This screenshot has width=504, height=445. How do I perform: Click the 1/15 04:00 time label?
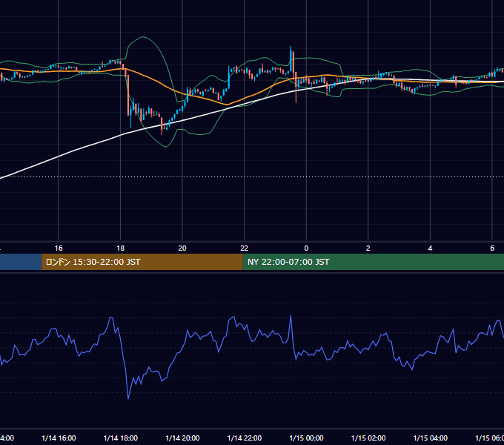[x=431, y=438]
